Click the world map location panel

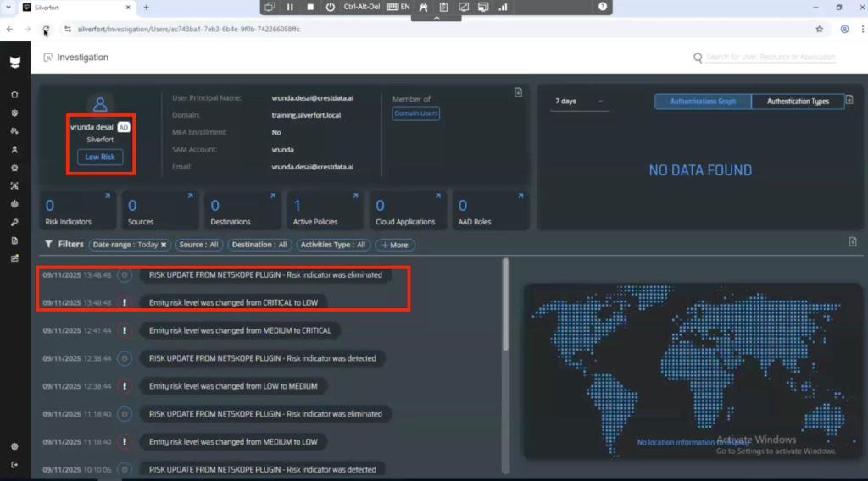point(692,371)
